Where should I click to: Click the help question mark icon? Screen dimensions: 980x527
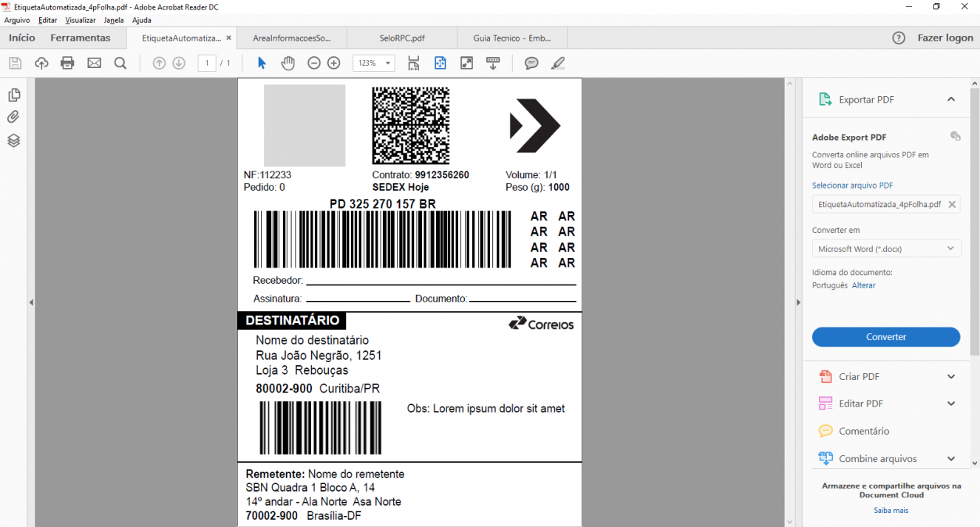899,38
